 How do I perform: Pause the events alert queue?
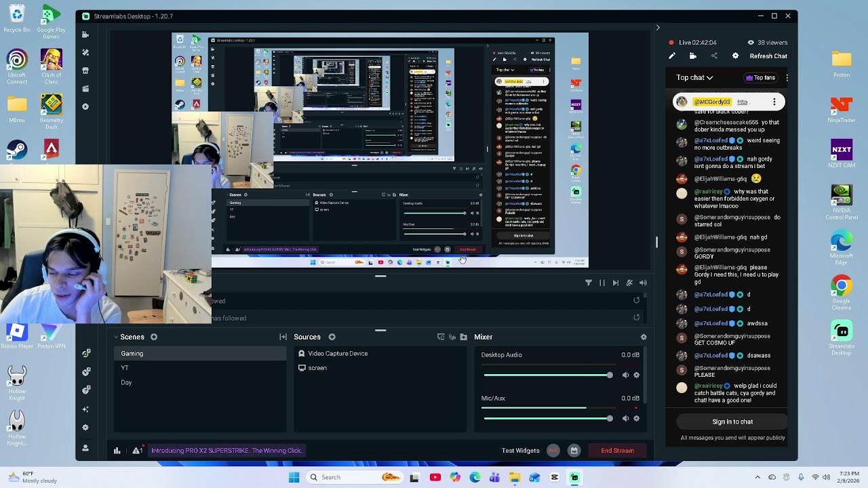(601, 283)
